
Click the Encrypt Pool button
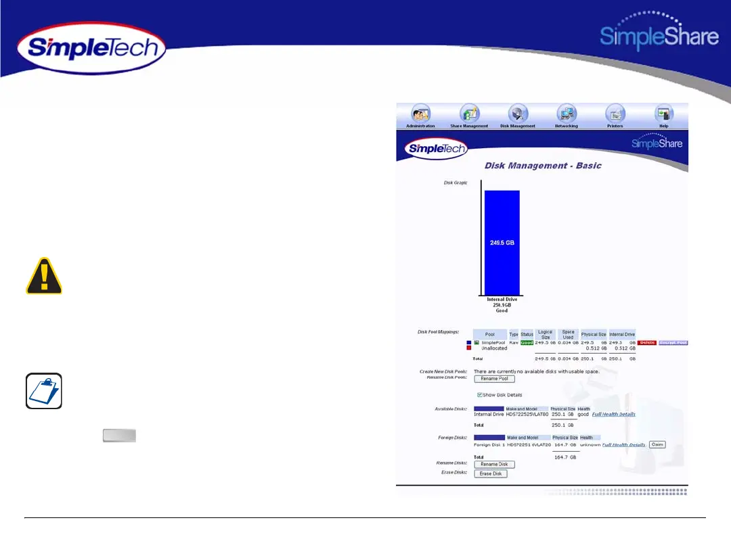click(673, 342)
